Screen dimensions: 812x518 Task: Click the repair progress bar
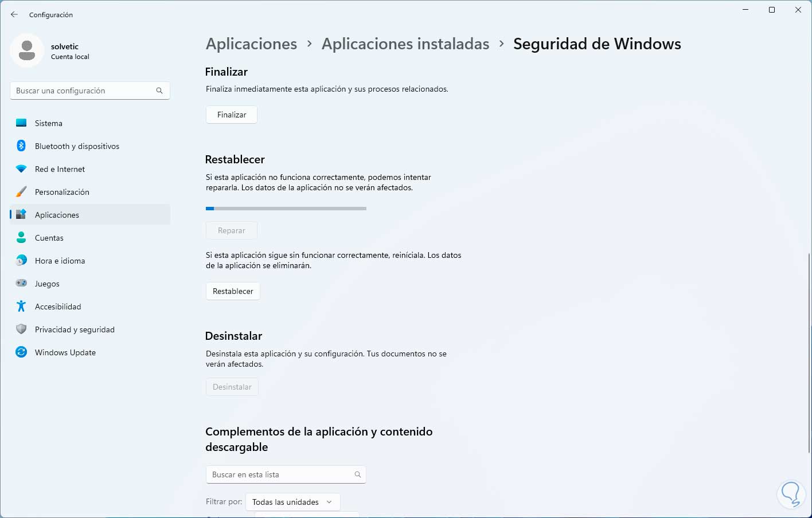(x=286, y=209)
